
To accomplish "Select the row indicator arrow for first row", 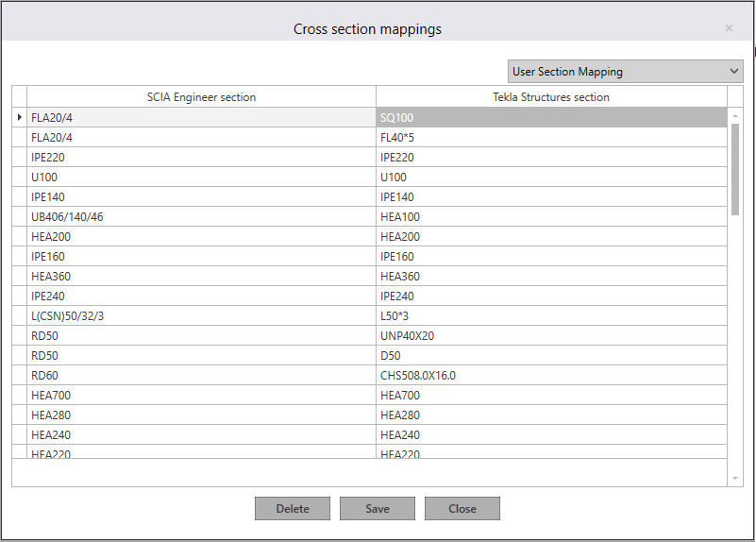I will (19, 117).
